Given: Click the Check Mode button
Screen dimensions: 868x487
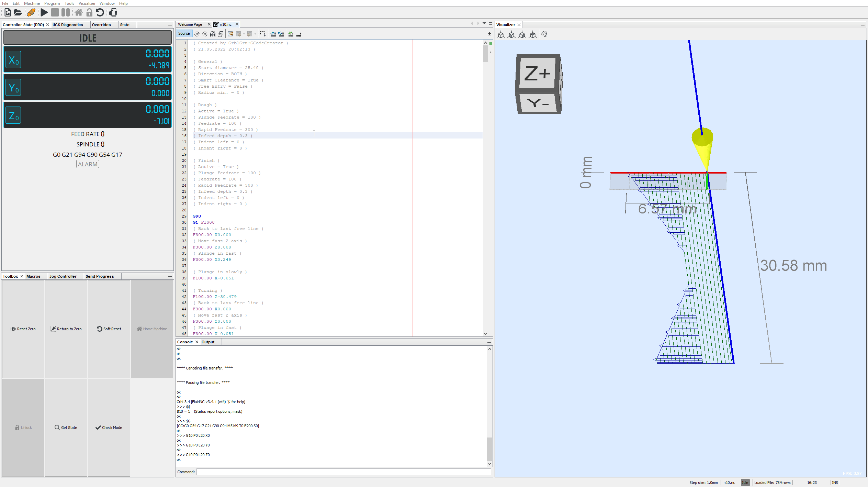Looking at the screenshot, I should [x=109, y=428].
